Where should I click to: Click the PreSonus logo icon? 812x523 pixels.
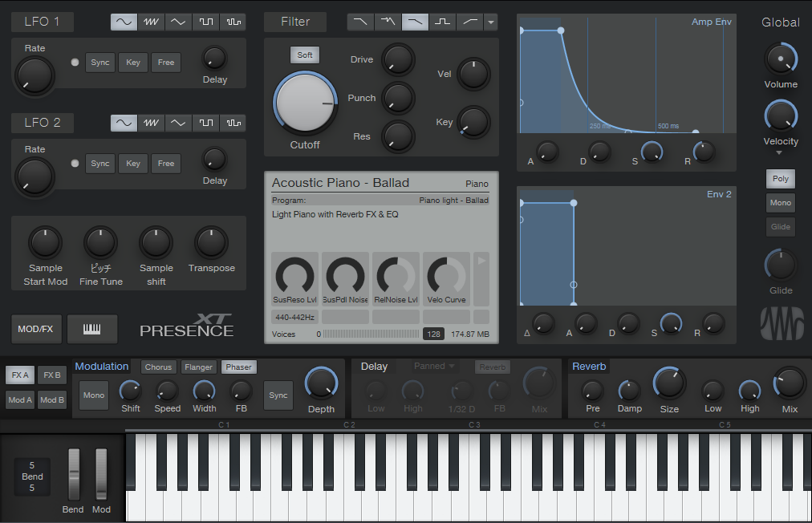781,324
